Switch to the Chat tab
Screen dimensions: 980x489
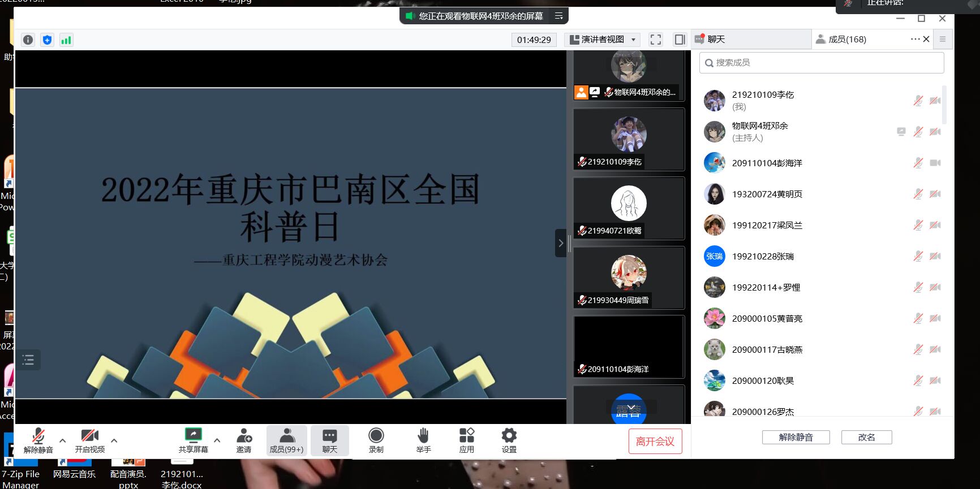[x=715, y=40]
